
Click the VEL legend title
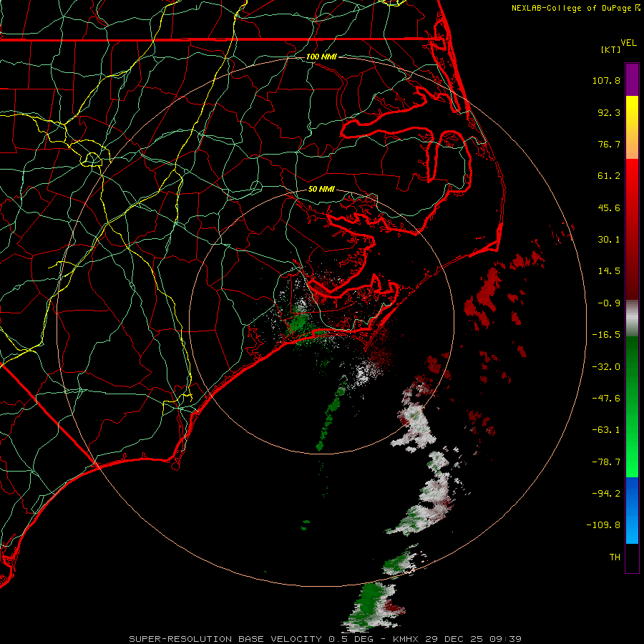point(628,43)
